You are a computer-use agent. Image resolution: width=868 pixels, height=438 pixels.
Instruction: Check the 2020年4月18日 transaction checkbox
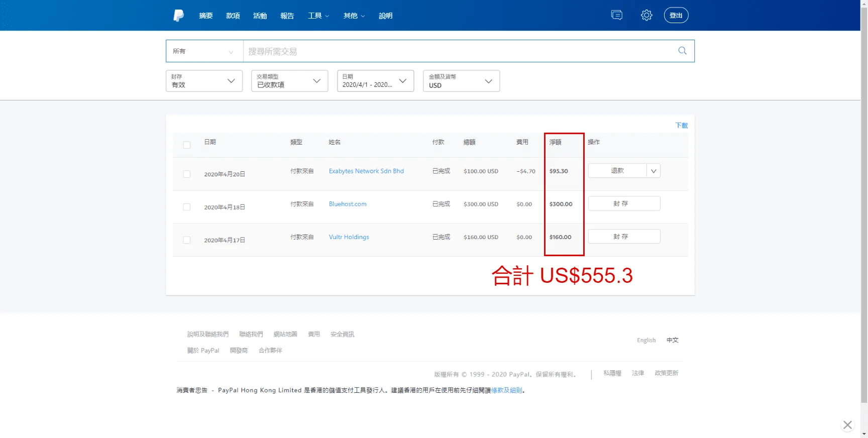187,207
